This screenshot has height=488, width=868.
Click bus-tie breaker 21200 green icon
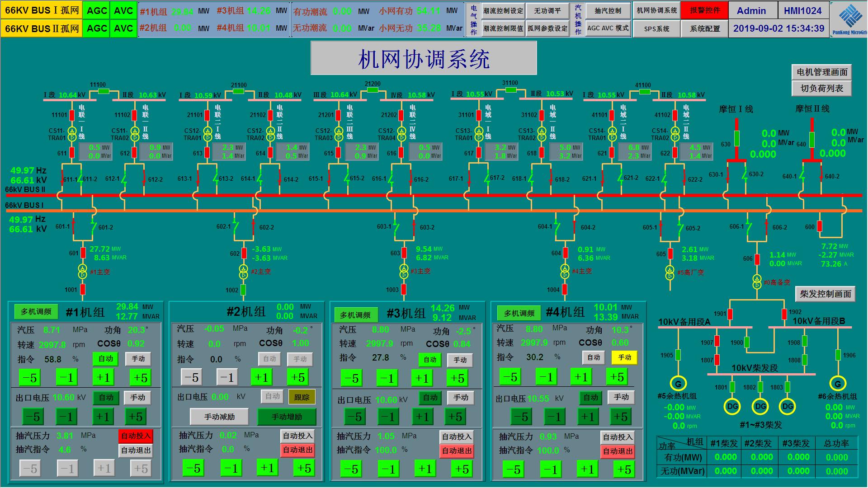coord(373,90)
